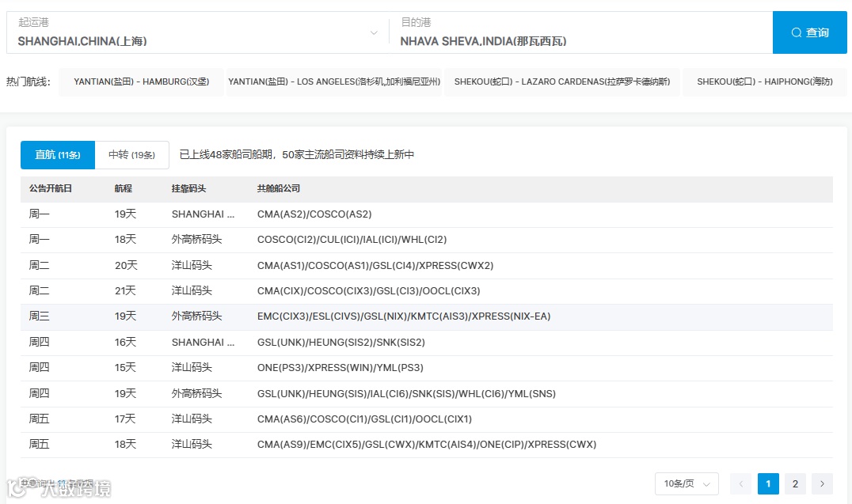Select row COSCO(CI2)/CUL(ICI)/IAL(ICI)/WHL(CI2)
The height and width of the screenshot is (504, 852).
[427, 240]
